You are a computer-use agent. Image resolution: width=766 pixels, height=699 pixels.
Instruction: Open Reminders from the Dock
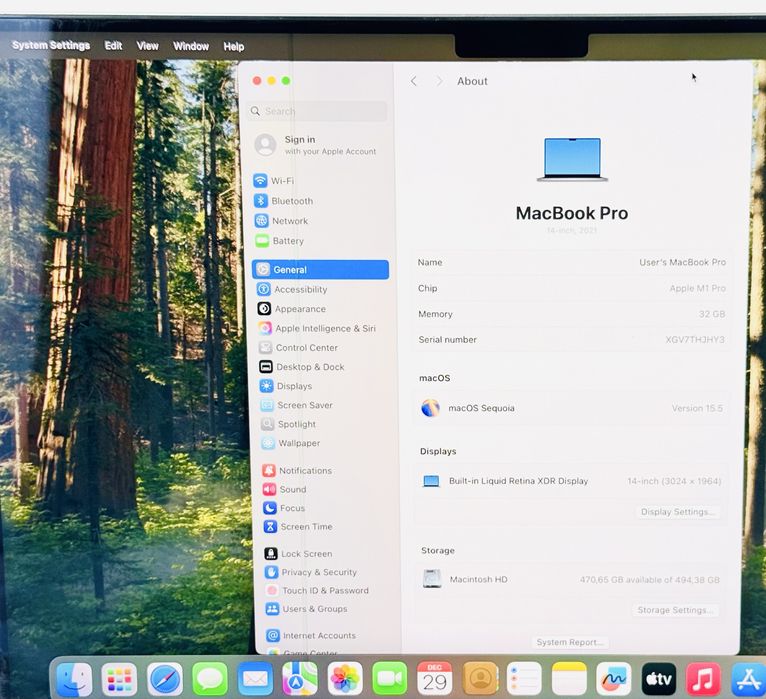tap(524, 679)
